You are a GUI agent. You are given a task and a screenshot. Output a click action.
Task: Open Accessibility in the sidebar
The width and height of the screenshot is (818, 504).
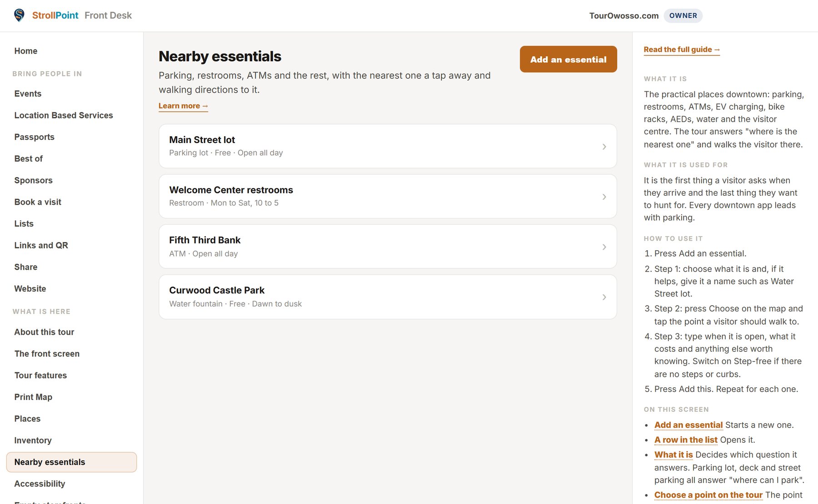click(x=71, y=484)
